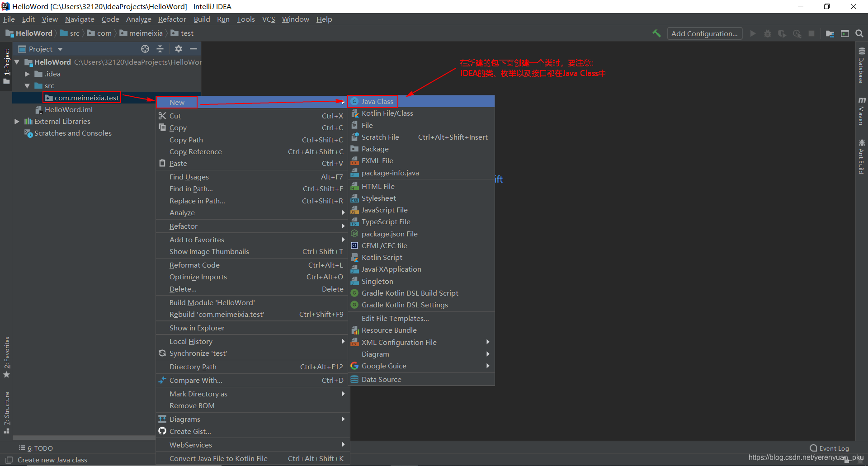Expand Google Guice submenu
Image resolution: width=868 pixels, height=466 pixels.
pos(421,366)
